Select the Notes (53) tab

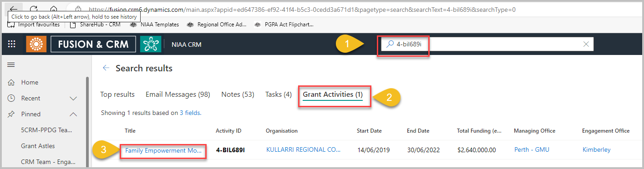point(238,94)
